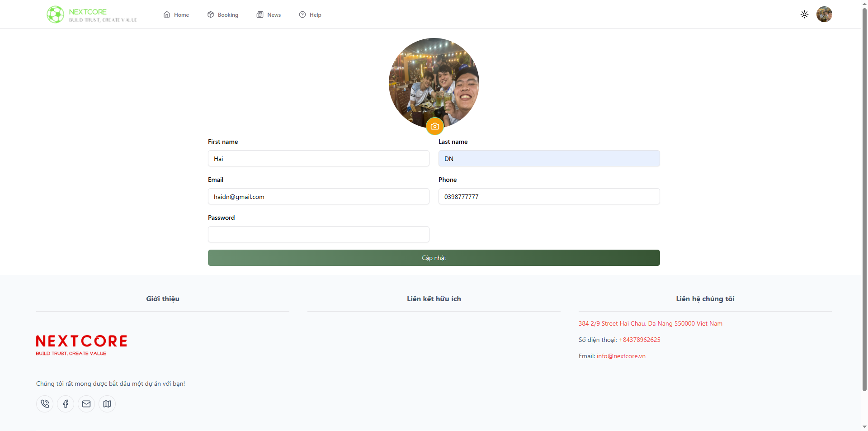This screenshot has height=431, width=868.
Task: Click the mail envelope icon in footer
Action: pyautogui.click(x=86, y=404)
